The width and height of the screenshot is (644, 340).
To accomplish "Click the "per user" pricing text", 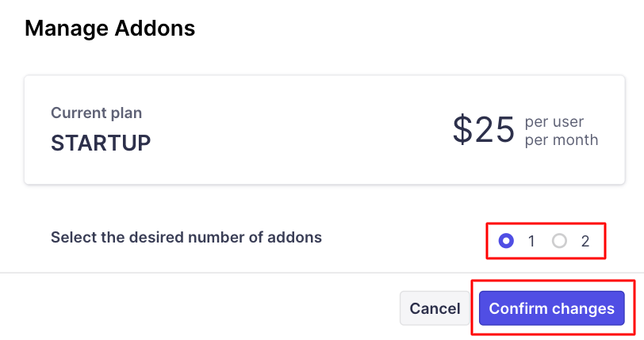I will coord(554,122).
